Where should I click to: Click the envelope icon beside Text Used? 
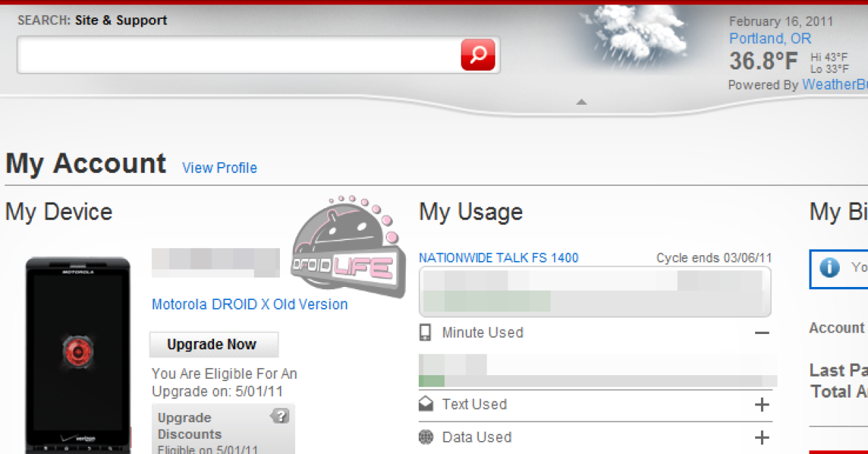(x=426, y=404)
